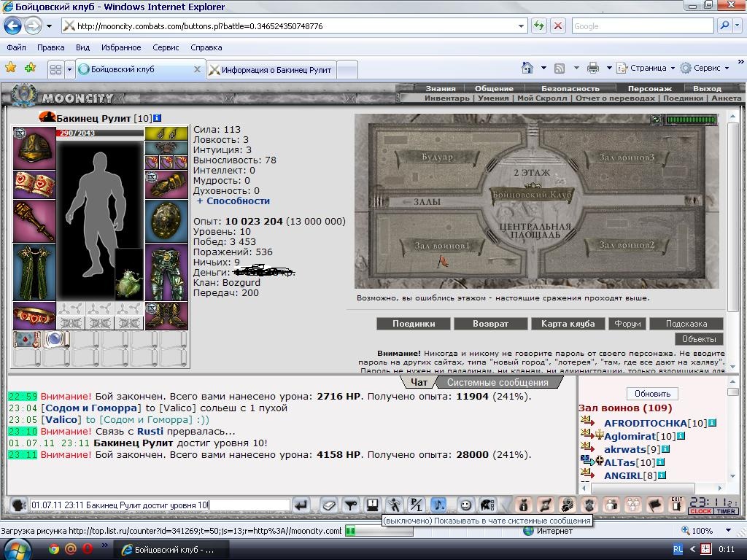
Task: Click the Объекты button
Action: (699, 339)
